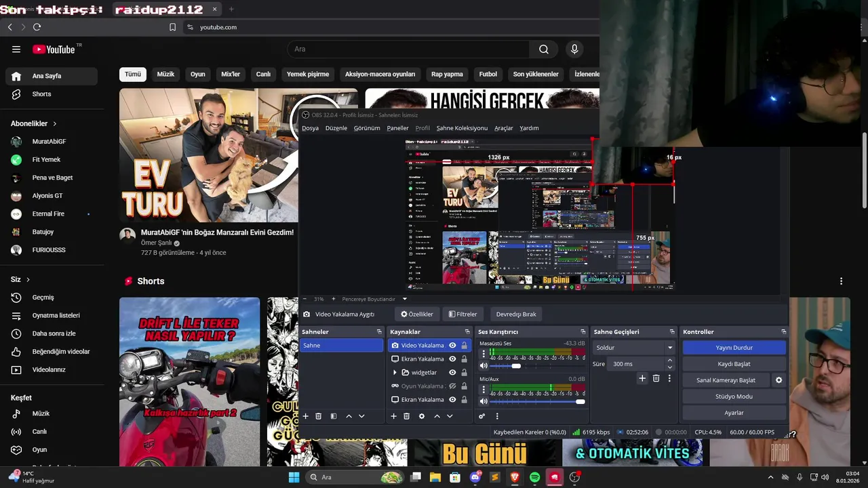Image resolution: width=868 pixels, height=488 pixels.
Task: Click the Masaüstü Ses volume slider
Action: 538,366
